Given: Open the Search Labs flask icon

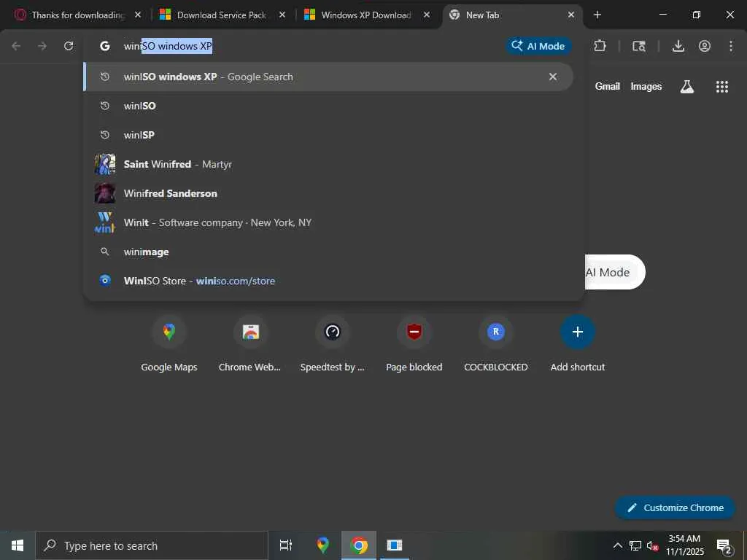Looking at the screenshot, I should coord(687,86).
